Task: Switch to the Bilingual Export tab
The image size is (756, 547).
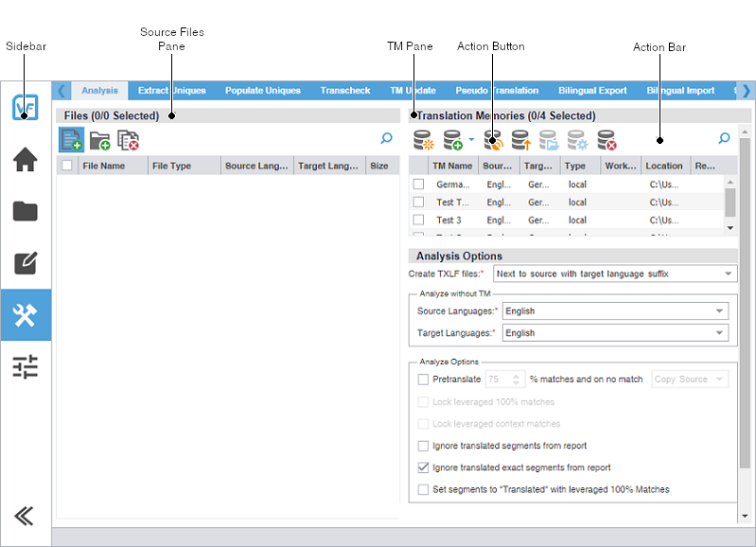Action: coord(592,91)
